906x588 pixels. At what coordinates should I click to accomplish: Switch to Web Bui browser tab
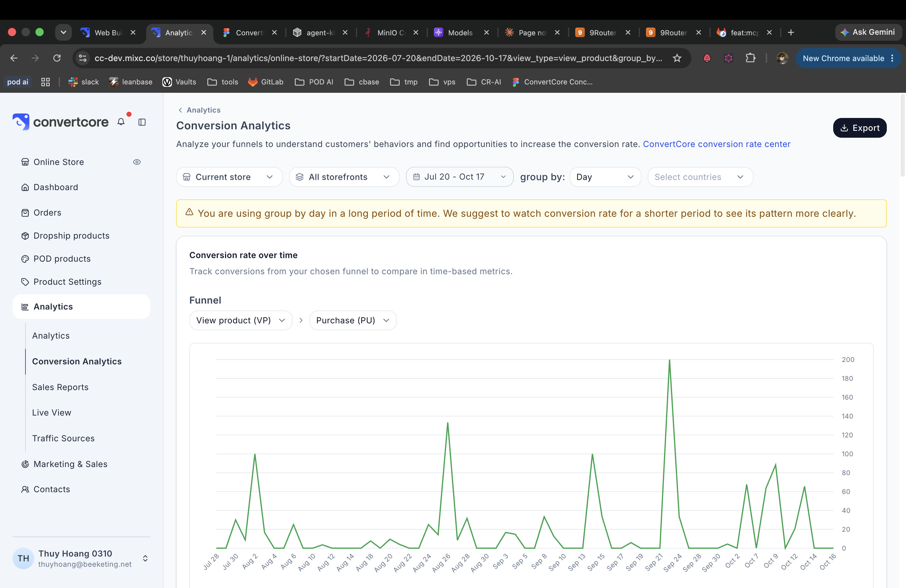[108, 33]
